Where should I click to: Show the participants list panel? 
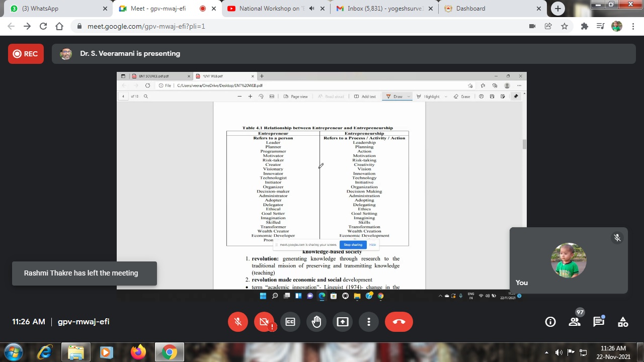575,322
